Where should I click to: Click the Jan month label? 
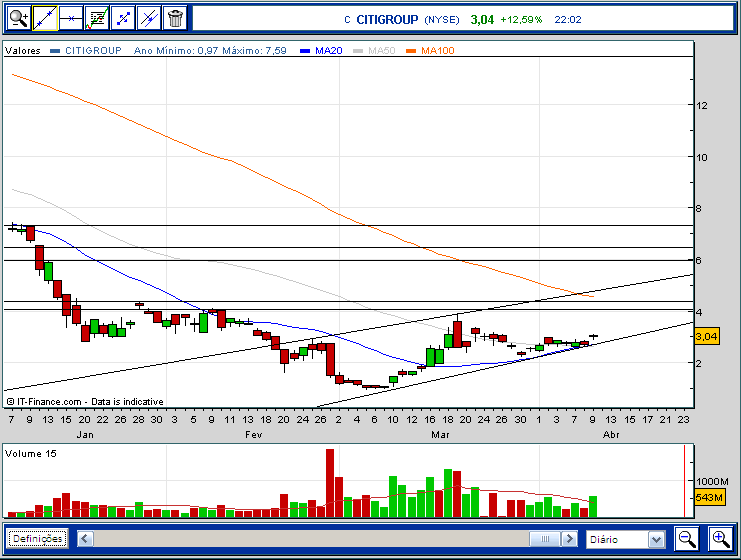tap(85, 434)
